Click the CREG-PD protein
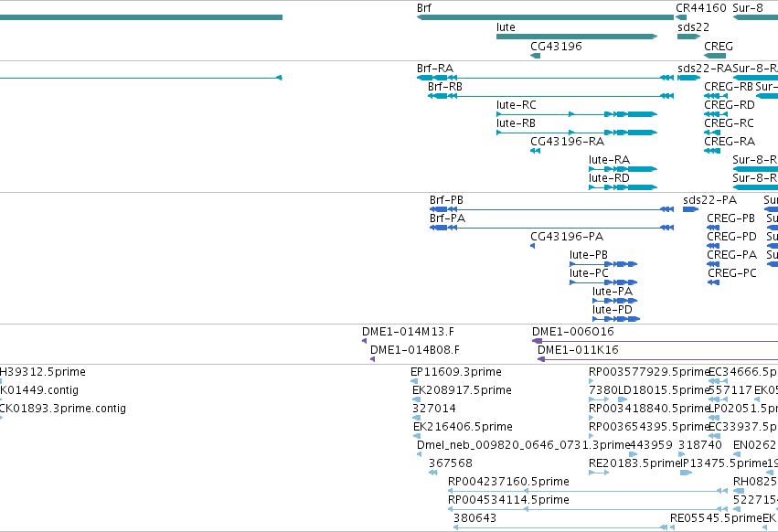Image resolution: width=778 pixels, height=532 pixels. (x=713, y=246)
